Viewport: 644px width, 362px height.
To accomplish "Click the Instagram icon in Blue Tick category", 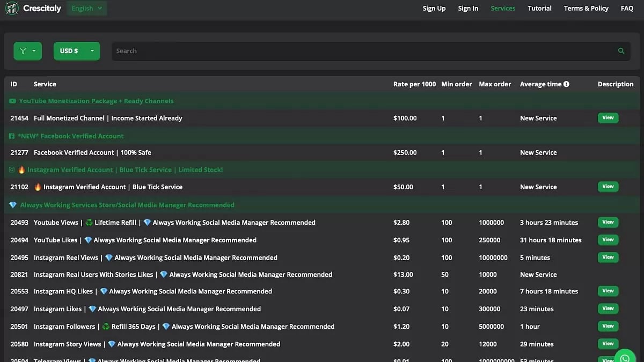I will [x=12, y=170].
